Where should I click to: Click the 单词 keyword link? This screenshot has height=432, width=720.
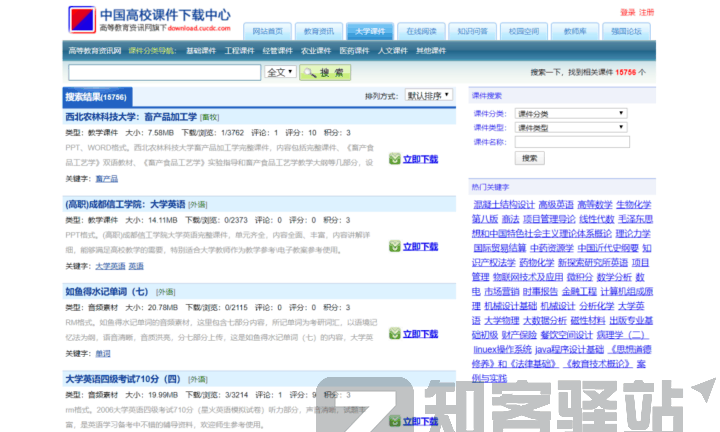pos(103,353)
